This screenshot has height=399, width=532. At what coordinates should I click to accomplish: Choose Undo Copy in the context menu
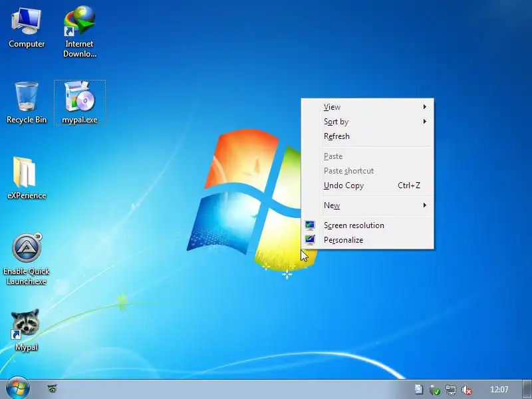pos(368,186)
